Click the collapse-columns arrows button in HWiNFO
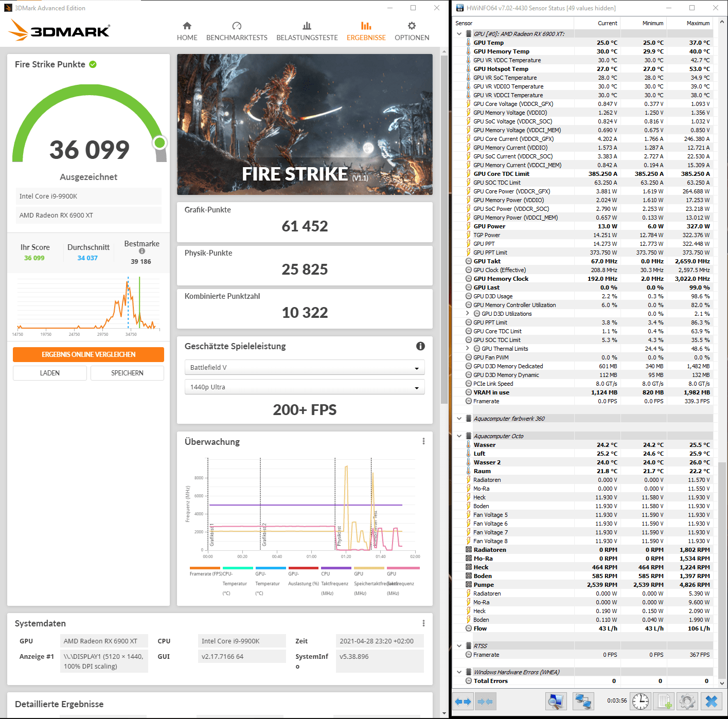This screenshot has width=728, height=719. click(485, 701)
